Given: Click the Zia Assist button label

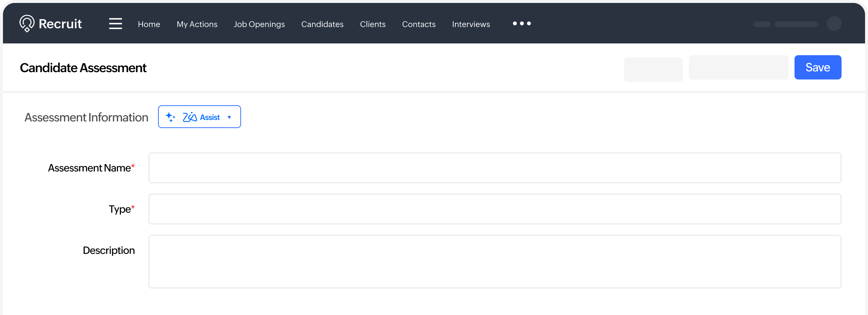Looking at the screenshot, I should point(210,117).
